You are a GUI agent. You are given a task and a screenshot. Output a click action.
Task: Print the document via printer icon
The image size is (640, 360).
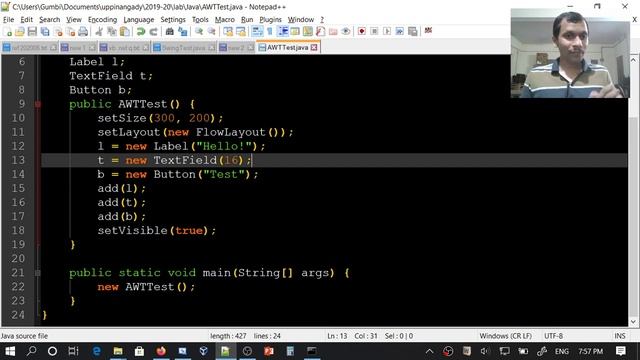point(83,31)
